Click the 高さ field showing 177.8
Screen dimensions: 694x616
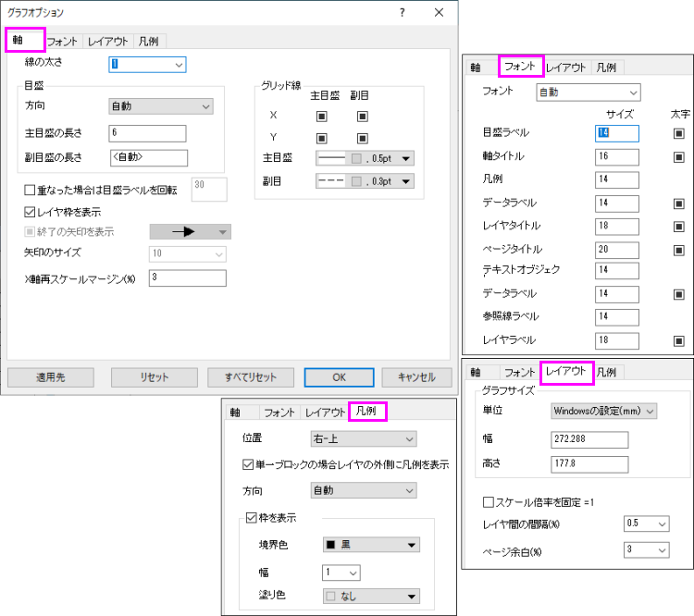pyautogui.click(x=589, y=464)
